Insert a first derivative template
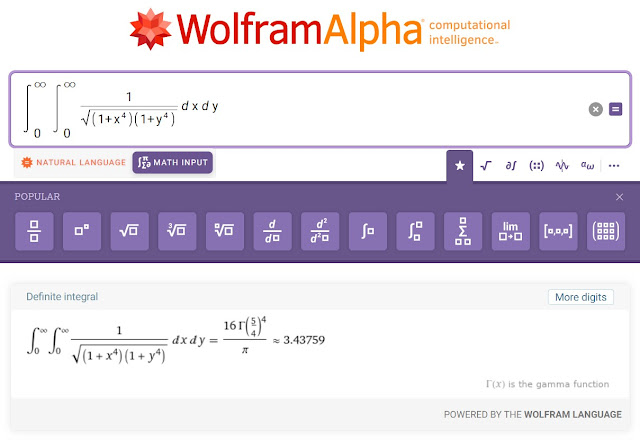 (273, 231)
